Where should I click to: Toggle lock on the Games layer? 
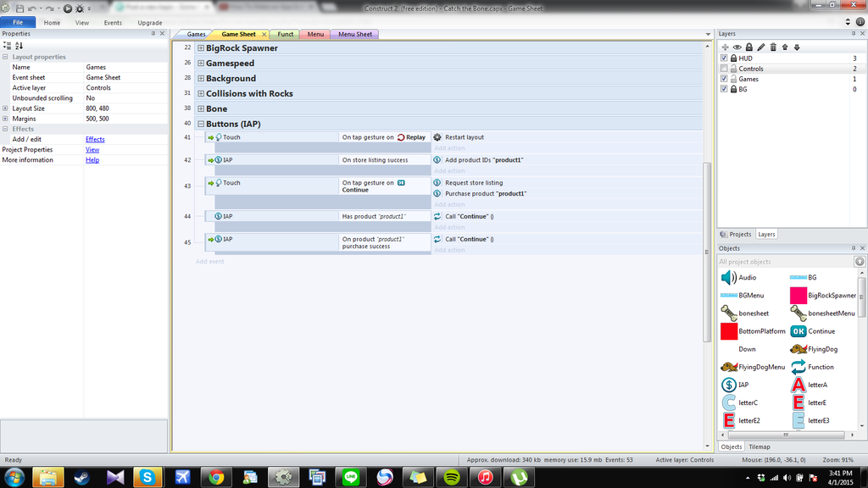click(732, 79)
